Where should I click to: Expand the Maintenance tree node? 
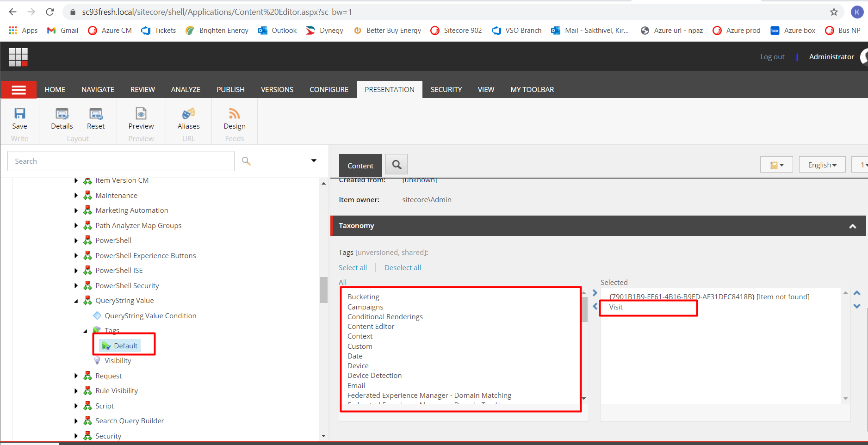click(x=76, y=196)
